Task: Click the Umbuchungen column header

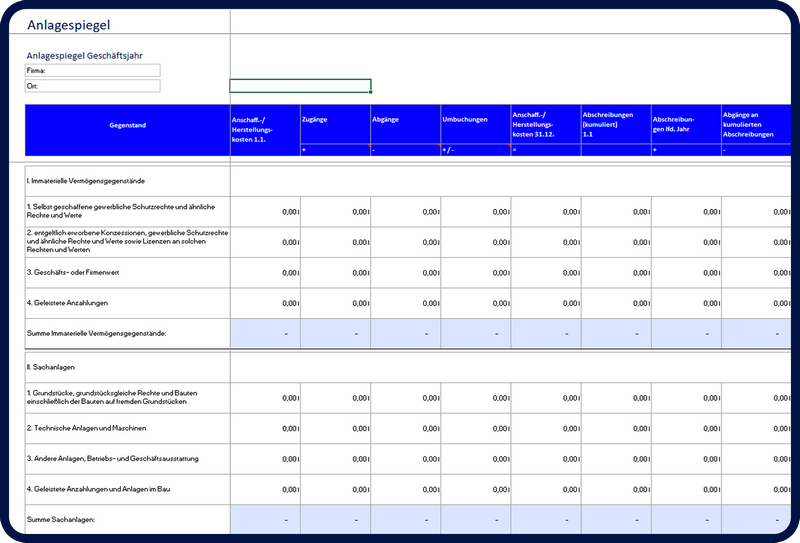Action: [x=475, y=124]
